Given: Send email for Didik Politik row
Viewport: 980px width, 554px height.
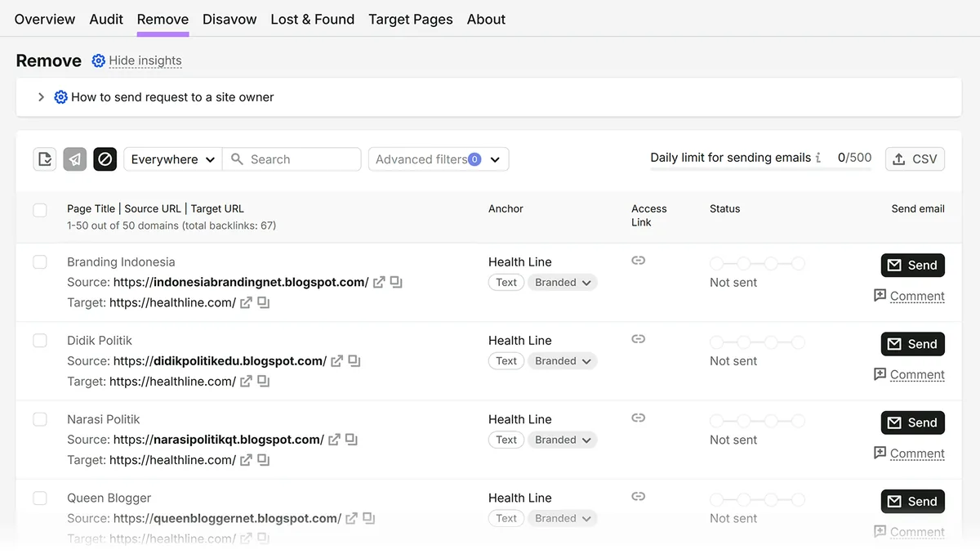Looking at the screenshot, I should pyautogui.click(x=913, y=344).
